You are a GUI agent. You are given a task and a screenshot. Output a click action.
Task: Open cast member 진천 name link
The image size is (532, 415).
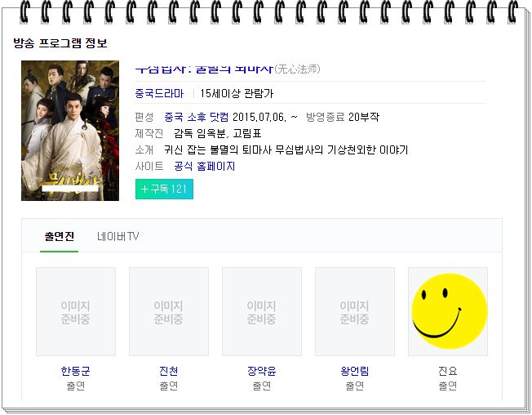[169, 371]
